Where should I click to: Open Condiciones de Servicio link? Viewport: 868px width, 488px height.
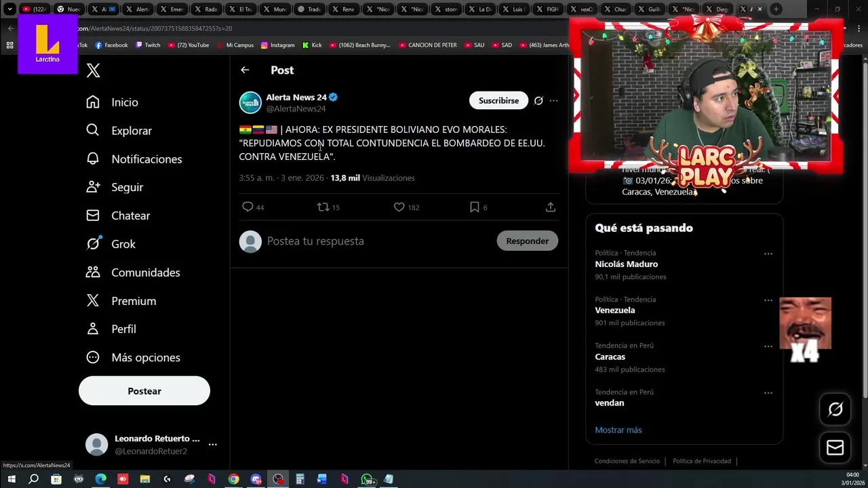627,461
